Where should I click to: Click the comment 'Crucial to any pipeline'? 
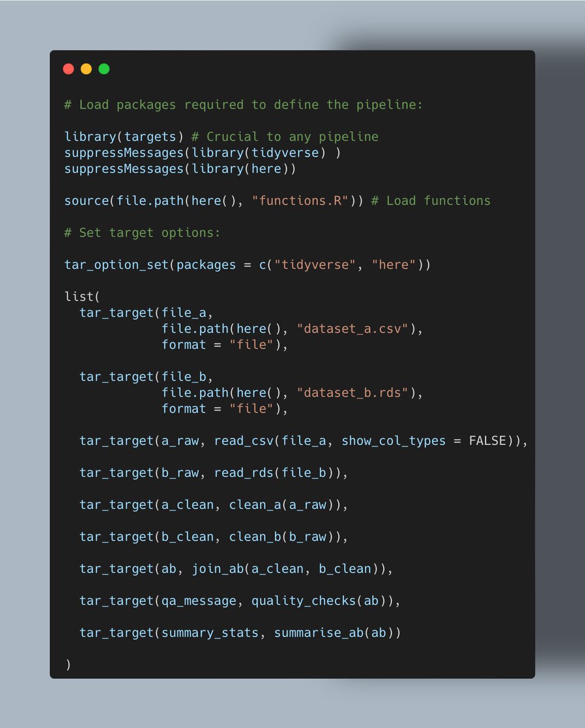coord(285,136)
